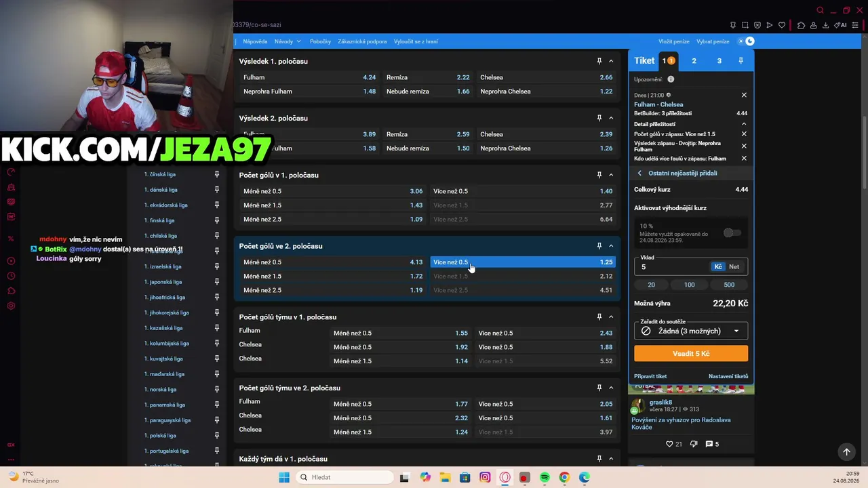
Task: Pin the Výsledek 1. poločasu market
Action: 599,61
